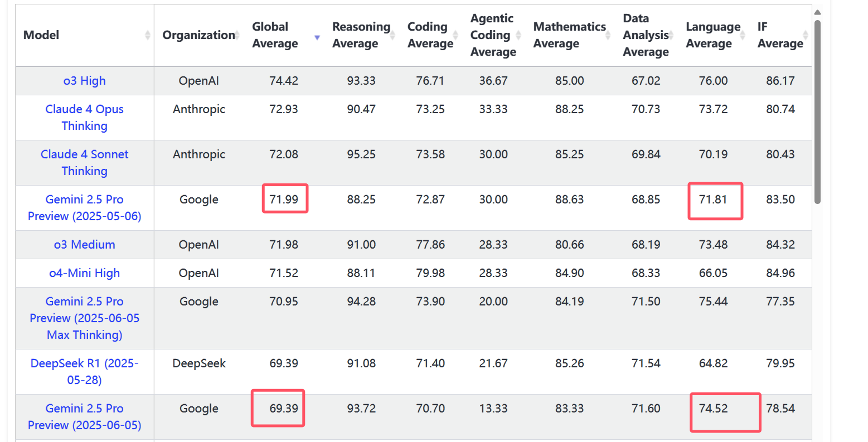
Task: Open the o3 High model link
Action: [85, 81]
